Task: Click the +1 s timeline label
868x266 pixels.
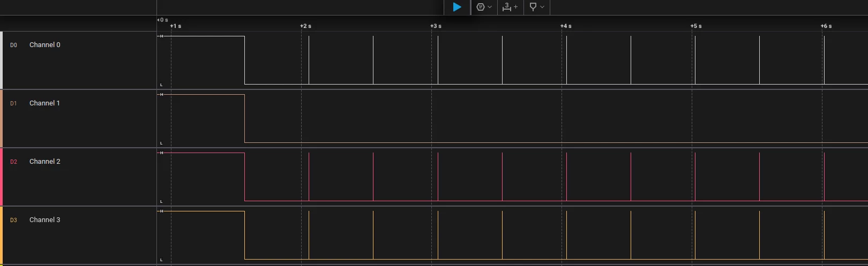Action: [176, 26]
